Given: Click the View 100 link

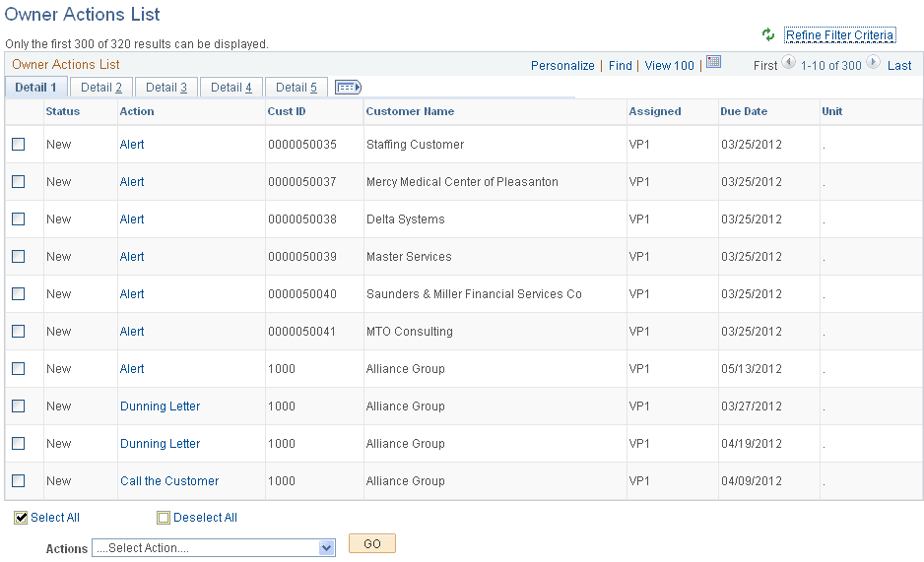Looking at the screenshot, I should tap(670, 65).
